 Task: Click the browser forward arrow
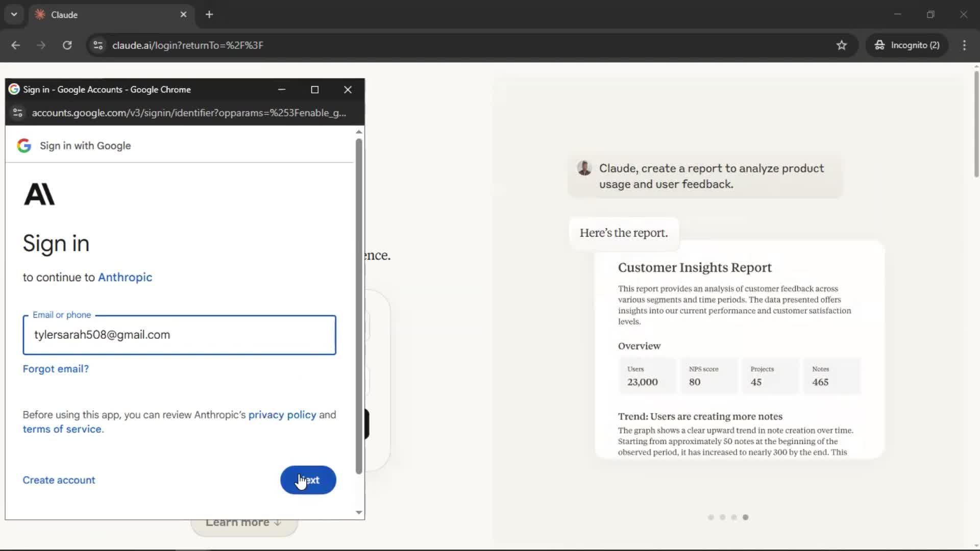point(41,45)
